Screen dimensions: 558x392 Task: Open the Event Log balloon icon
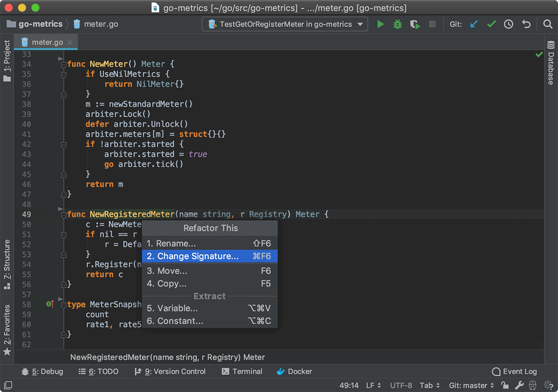(497, 371)
